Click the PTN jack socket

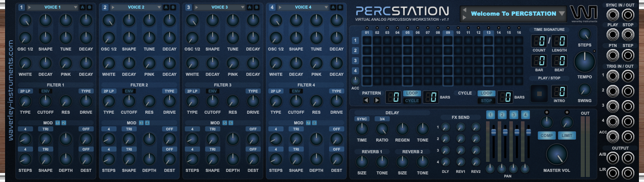pos(613,55)
